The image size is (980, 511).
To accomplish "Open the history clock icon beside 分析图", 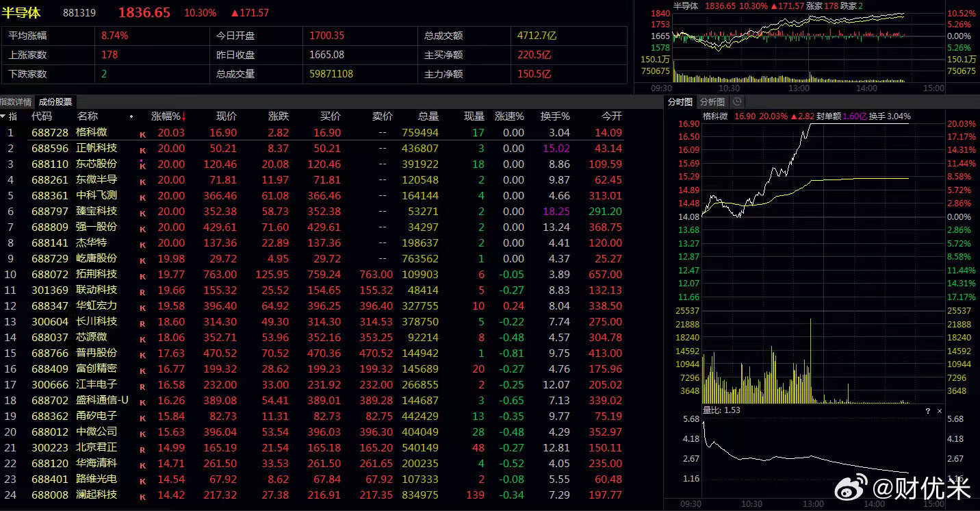I will (737, 101).
